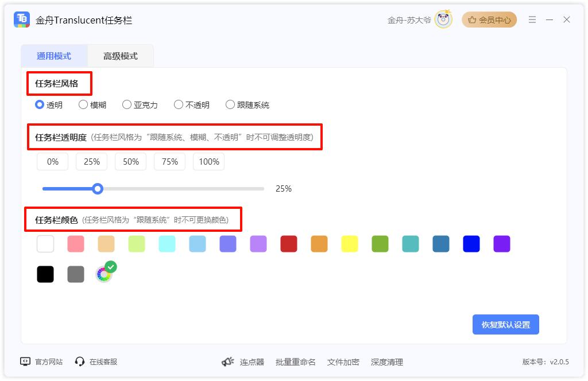Viewport: 588px width, 381px height.
Task: Switch to the 高级模式 tab
Action: 120,56
